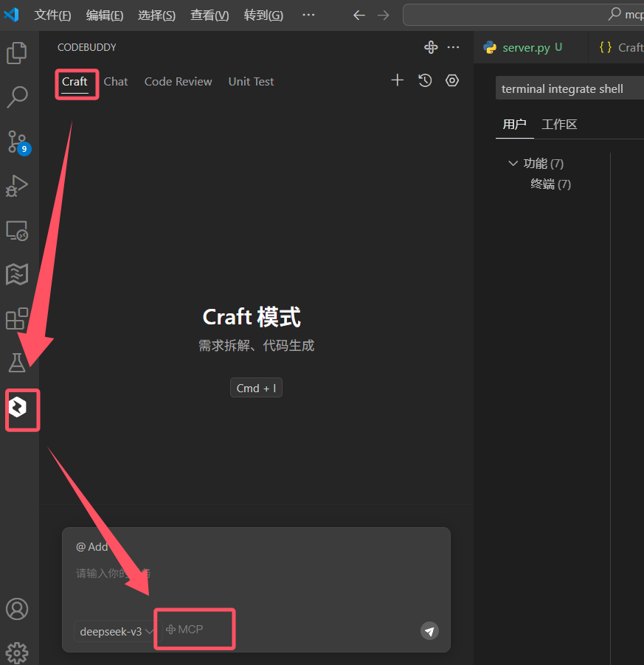Screen dimensions: 644x665
Task: Open the Testing flask icon
Action: pos(17,363)
